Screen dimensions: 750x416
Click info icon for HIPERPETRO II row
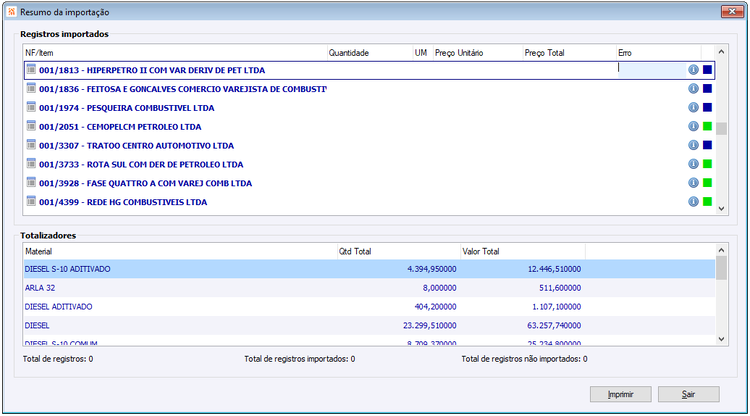693,70
